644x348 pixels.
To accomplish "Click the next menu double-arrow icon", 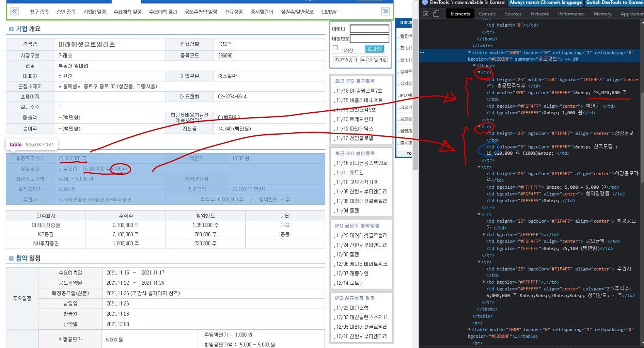I will tap(385, 11).
